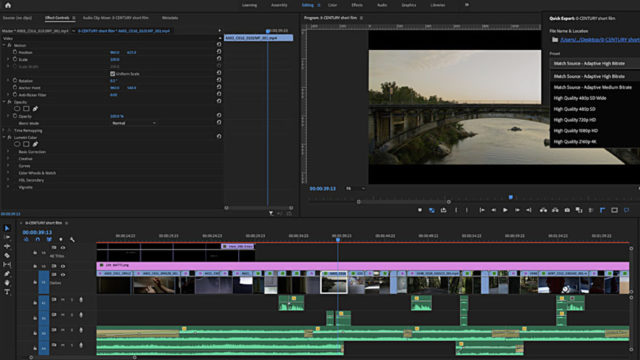Toggle animation stopwatch for Anchor Point
Image resolution: width=640 pixels, height=360 pixels.
(x=15, y=87)
